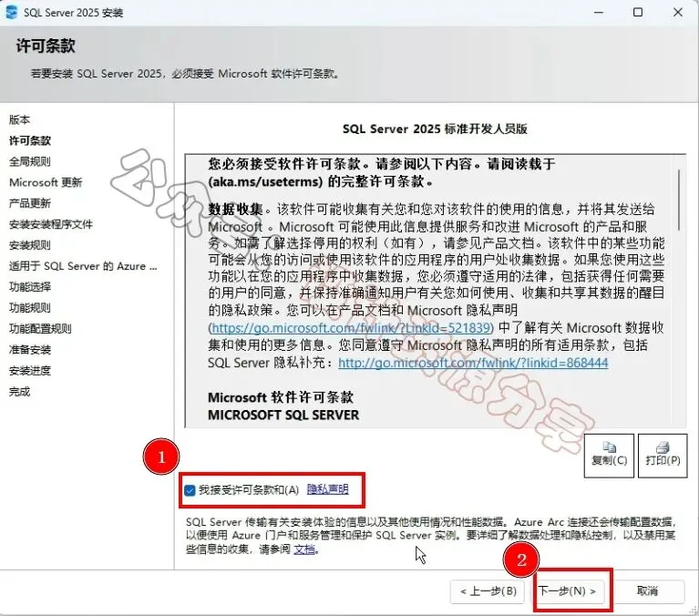699x616 pixels.
Task: Select the 全局规则 step in sidebar
Action: pyautogui.click(x=30, y=161)
